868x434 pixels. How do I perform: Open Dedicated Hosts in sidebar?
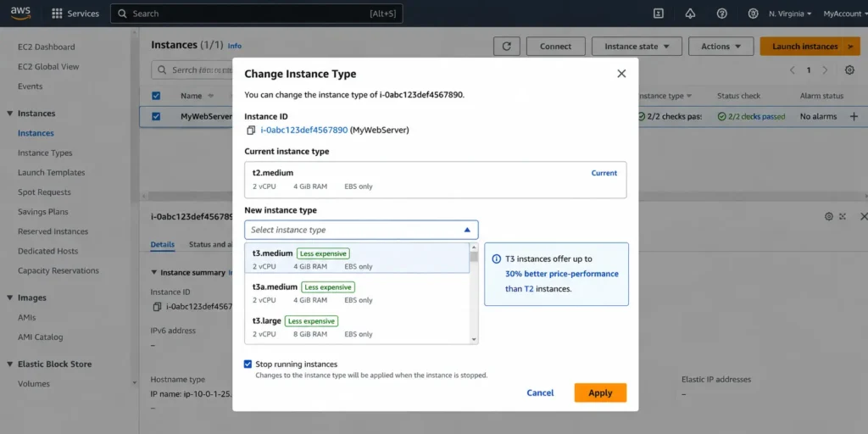pyautogui.click(x=47, y=251)
